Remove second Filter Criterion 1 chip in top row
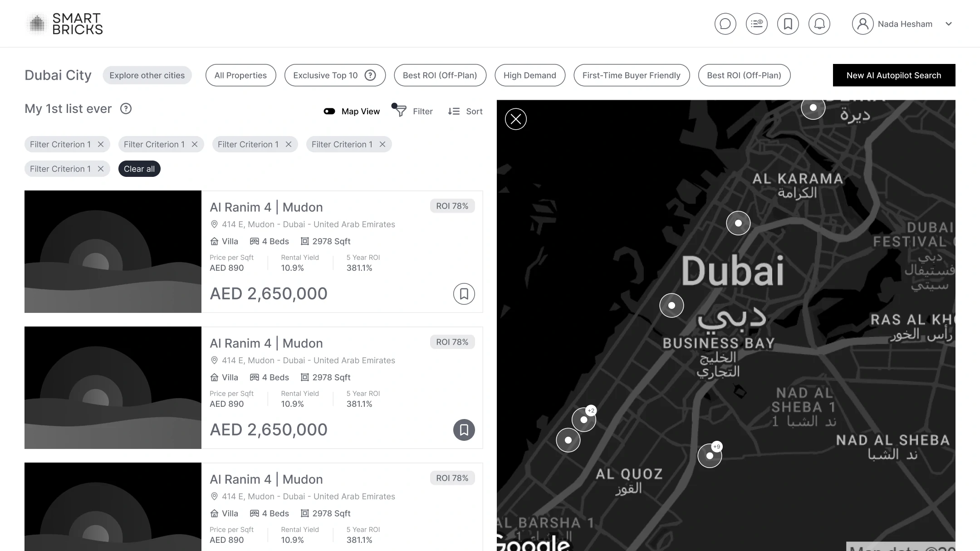 (195, 144)
